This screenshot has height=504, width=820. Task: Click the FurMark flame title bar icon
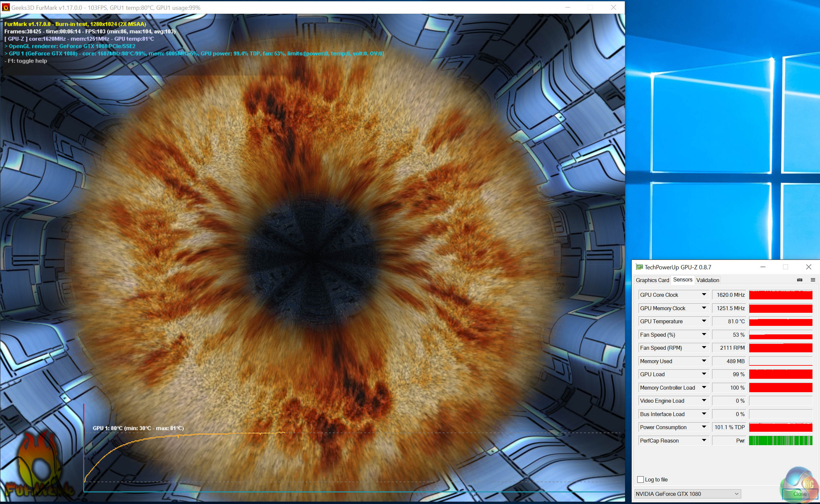[6, 7]
